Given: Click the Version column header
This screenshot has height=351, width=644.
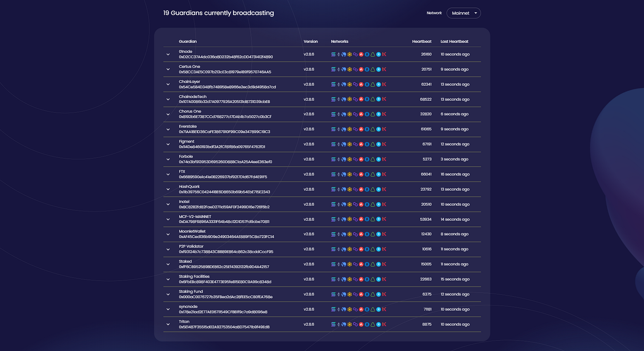Looking at the screenshot, I should [310, 42].
